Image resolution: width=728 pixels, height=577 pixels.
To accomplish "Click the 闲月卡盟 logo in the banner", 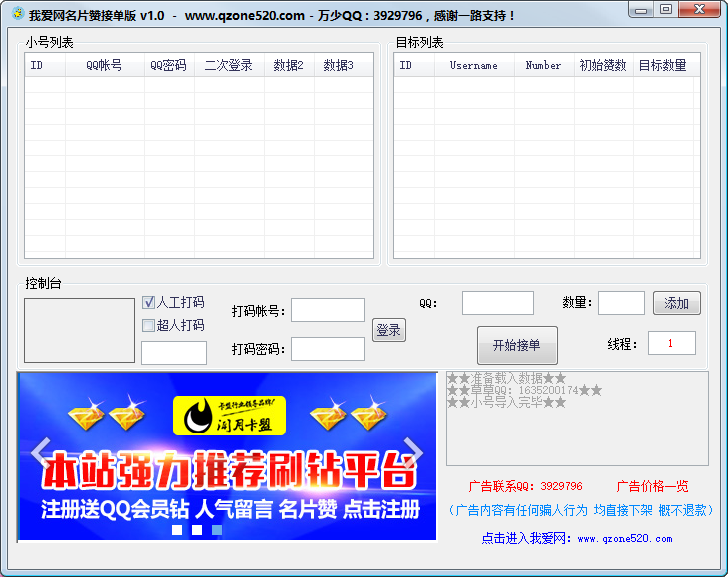I will pos(229,416).
